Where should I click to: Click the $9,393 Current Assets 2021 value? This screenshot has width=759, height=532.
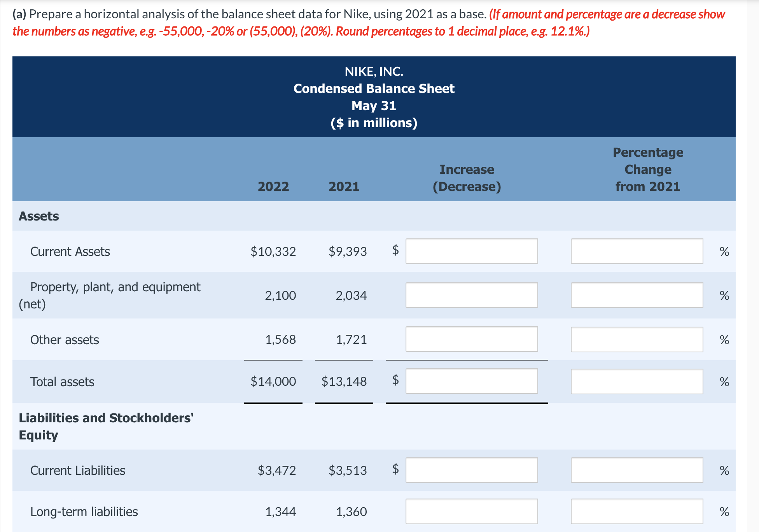click(x=348, y=252)
